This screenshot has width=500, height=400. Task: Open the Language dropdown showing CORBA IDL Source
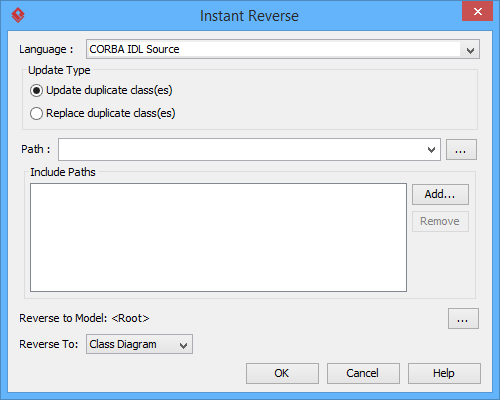tap(283, 49)
